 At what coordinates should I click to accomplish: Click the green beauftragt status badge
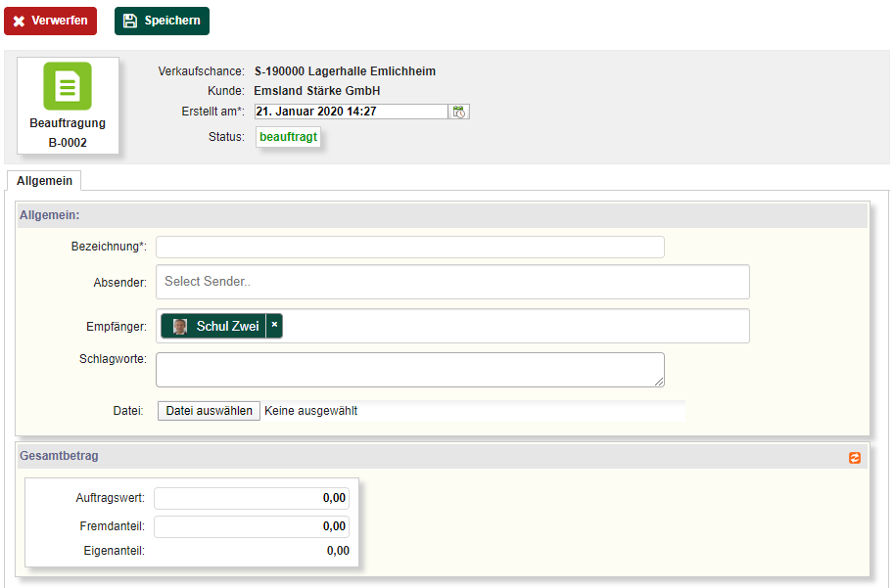(x=289, y=137)
